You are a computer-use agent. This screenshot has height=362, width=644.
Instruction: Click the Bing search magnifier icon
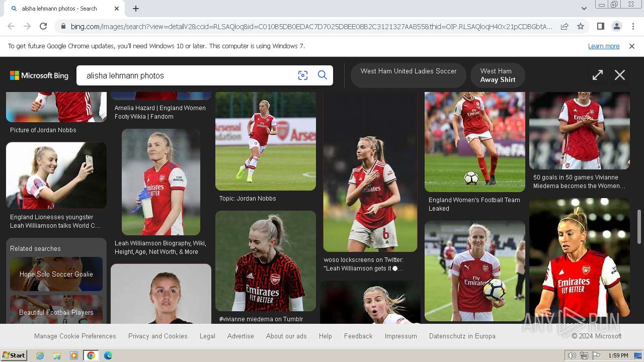tap(323, 75)
